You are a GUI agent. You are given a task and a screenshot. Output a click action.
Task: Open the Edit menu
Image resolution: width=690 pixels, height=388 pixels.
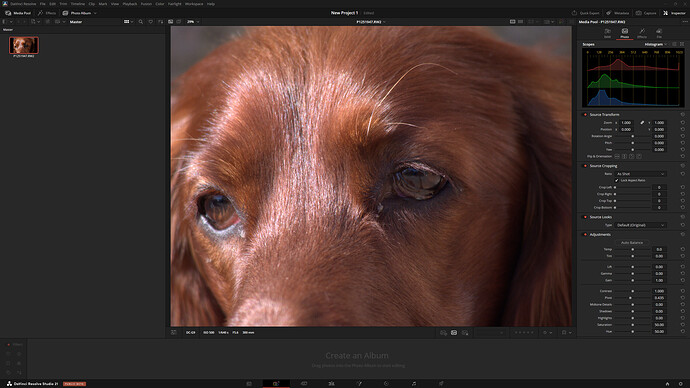[x=52, y=4]
